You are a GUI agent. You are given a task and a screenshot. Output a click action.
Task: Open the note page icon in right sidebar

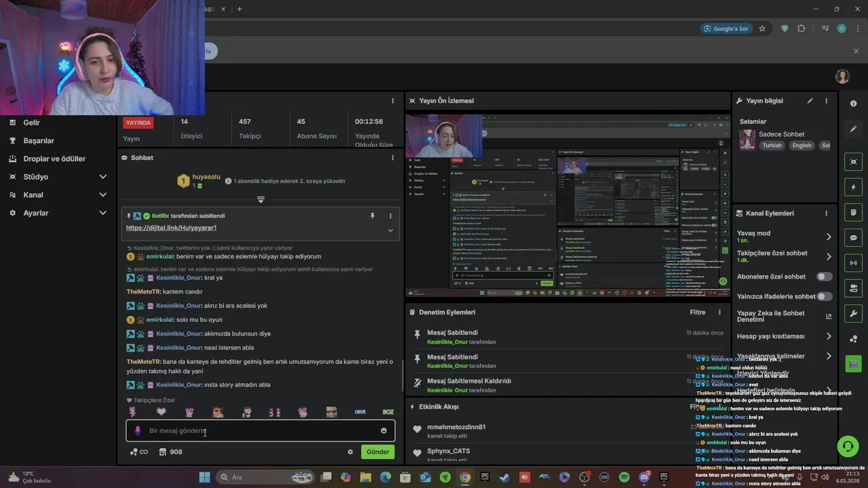pyautogui.click(x=853, y=212)
